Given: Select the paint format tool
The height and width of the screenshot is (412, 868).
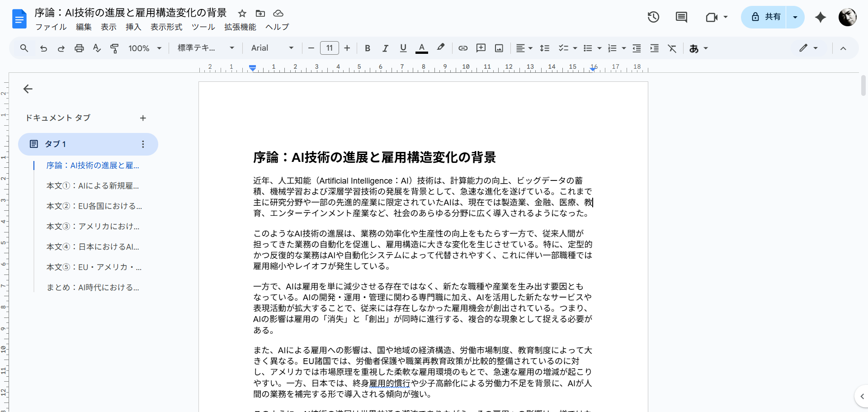Looking at the screenshot, I should point(114,48).
